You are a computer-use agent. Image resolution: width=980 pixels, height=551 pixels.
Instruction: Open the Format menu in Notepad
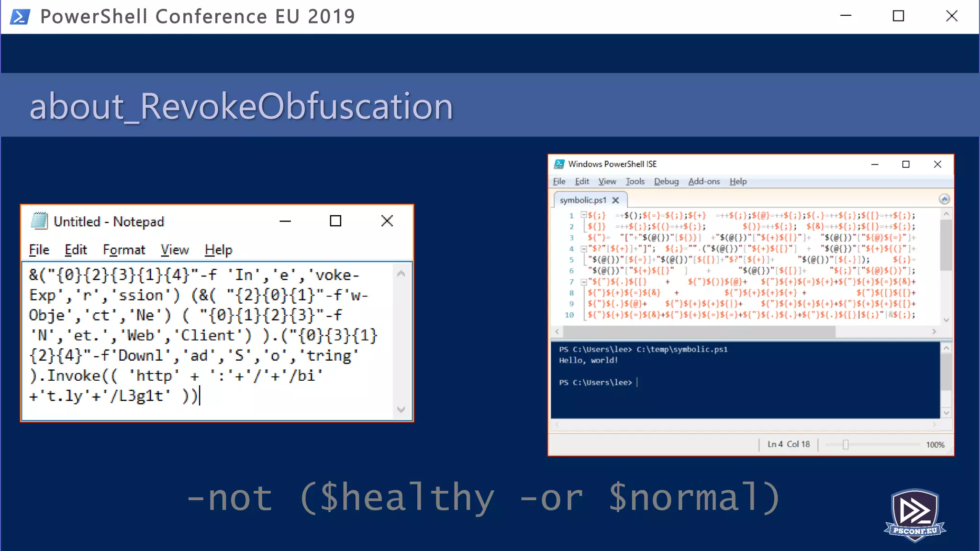click(124, 250)
